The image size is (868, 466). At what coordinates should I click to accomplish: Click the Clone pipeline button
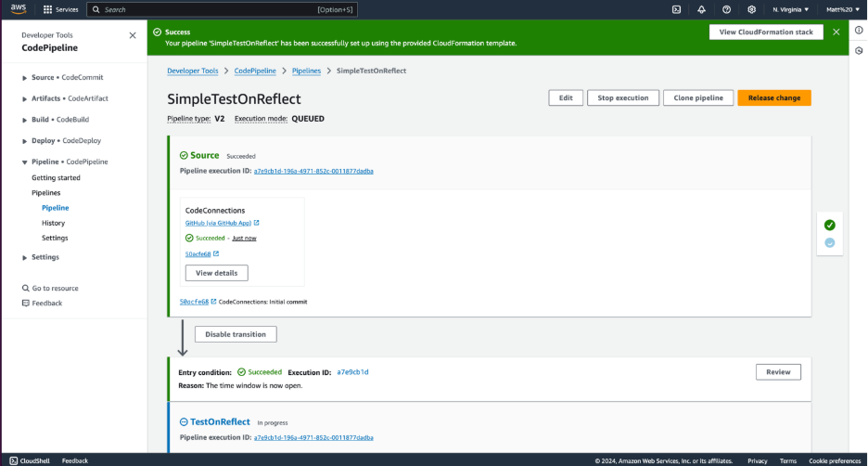(698, 97)
